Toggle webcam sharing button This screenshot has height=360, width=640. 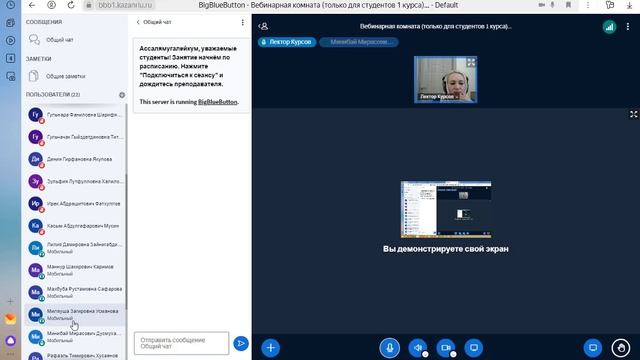(x=445, y=348)
